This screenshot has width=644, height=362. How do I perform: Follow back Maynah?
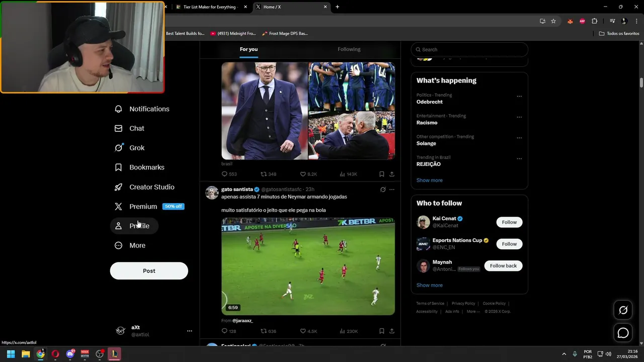pos(503,265)
